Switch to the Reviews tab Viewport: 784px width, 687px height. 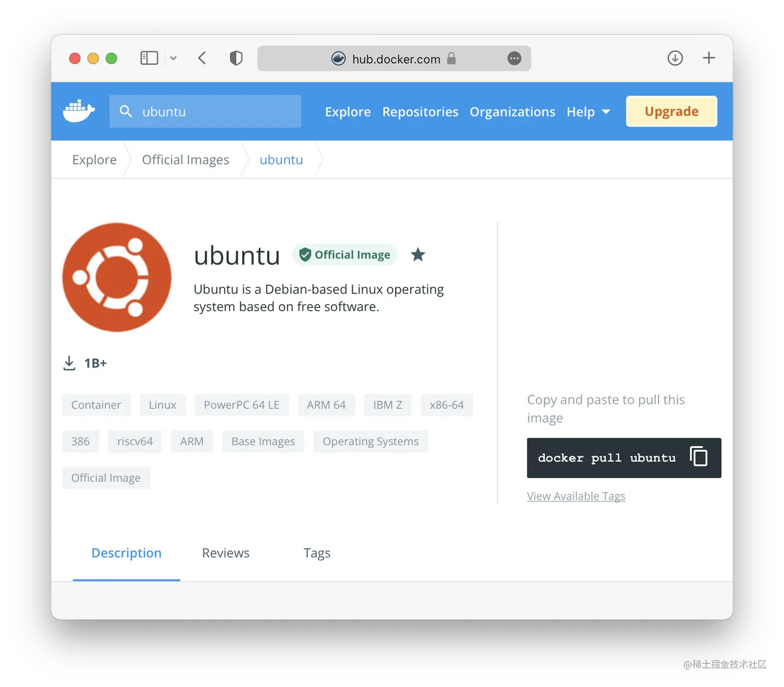226,553
